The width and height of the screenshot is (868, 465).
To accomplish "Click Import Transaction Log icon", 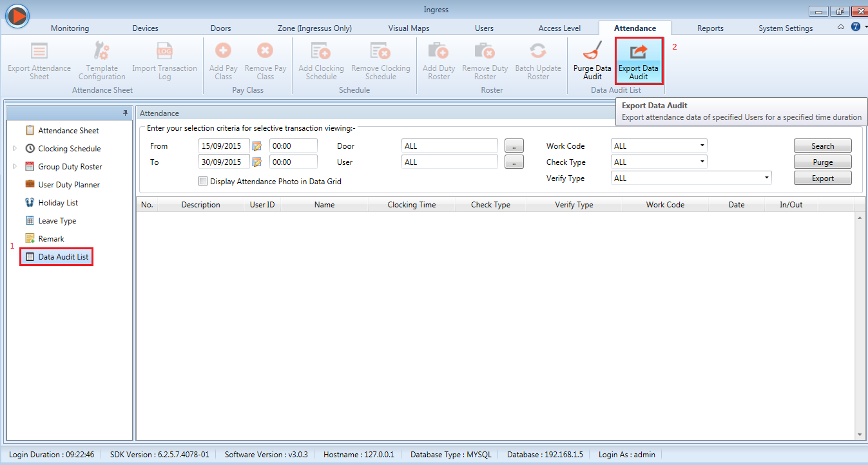I will (x=164, y=52).
